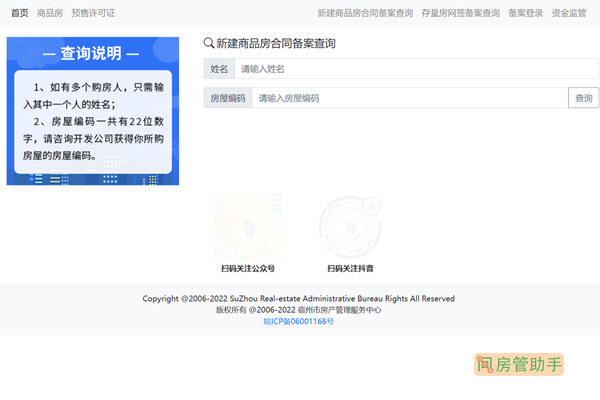Focus the 请输入姓名 name input field
This screenshot has width=600, height=400.
(x=416, y=69)
